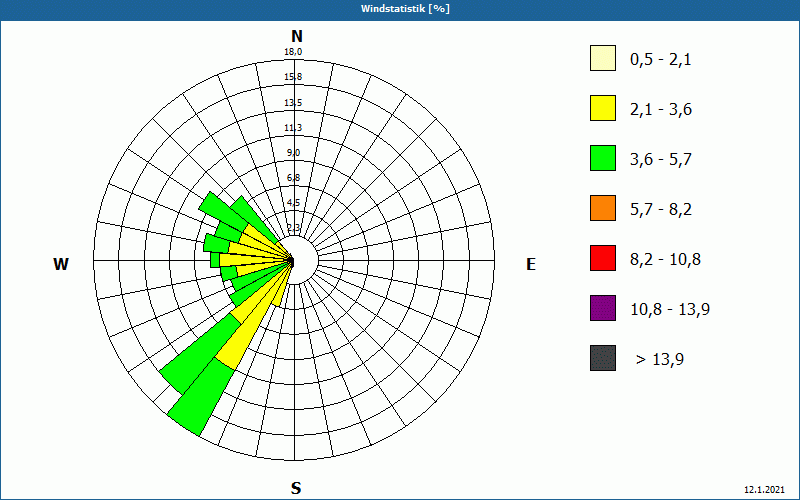Click the outermost green segment of the longest southwest bar
Image resolution: width=800 pixels, height=500 pixels.
coord(202,397)
